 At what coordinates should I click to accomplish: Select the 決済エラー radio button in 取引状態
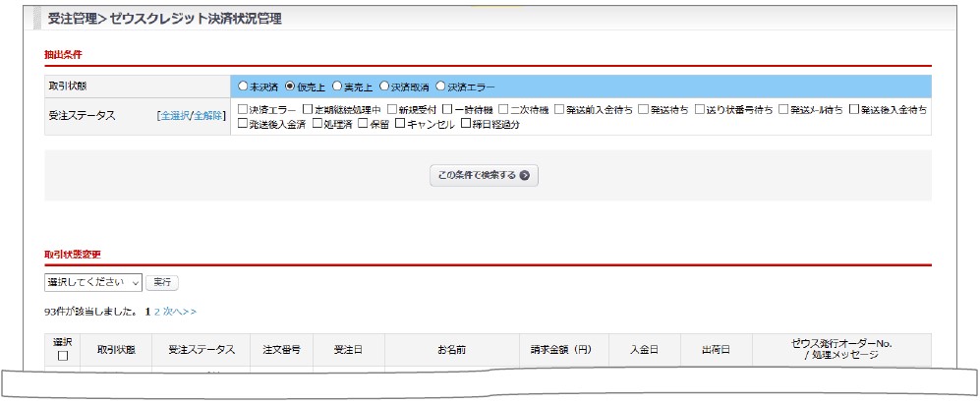click(x=440, y=87)
